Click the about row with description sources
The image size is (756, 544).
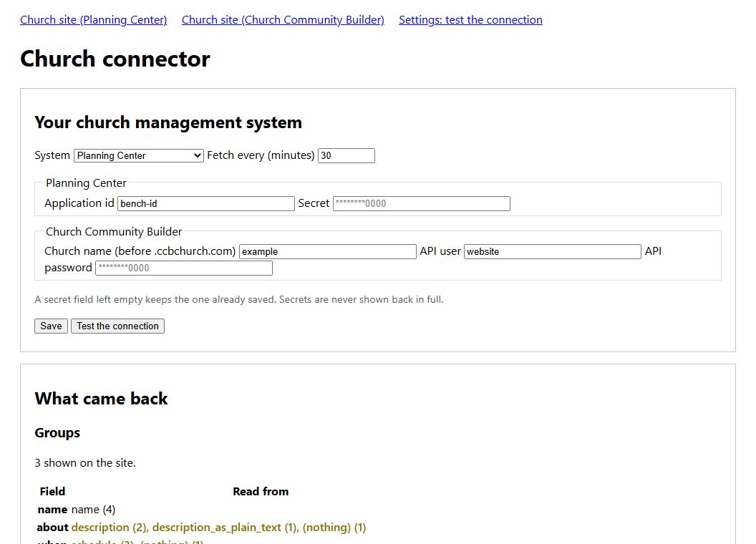pos(202,528)
